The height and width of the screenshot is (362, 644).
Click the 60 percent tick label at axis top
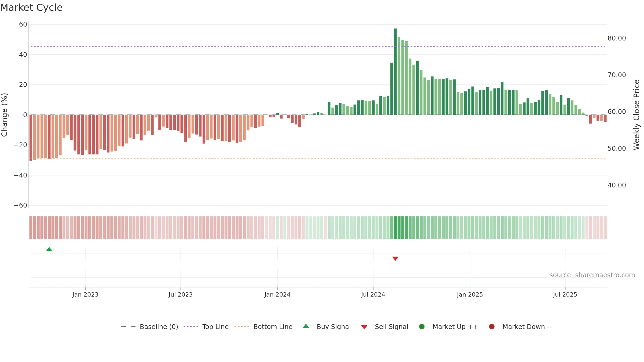pyautogui.click(x=23, y=24)
